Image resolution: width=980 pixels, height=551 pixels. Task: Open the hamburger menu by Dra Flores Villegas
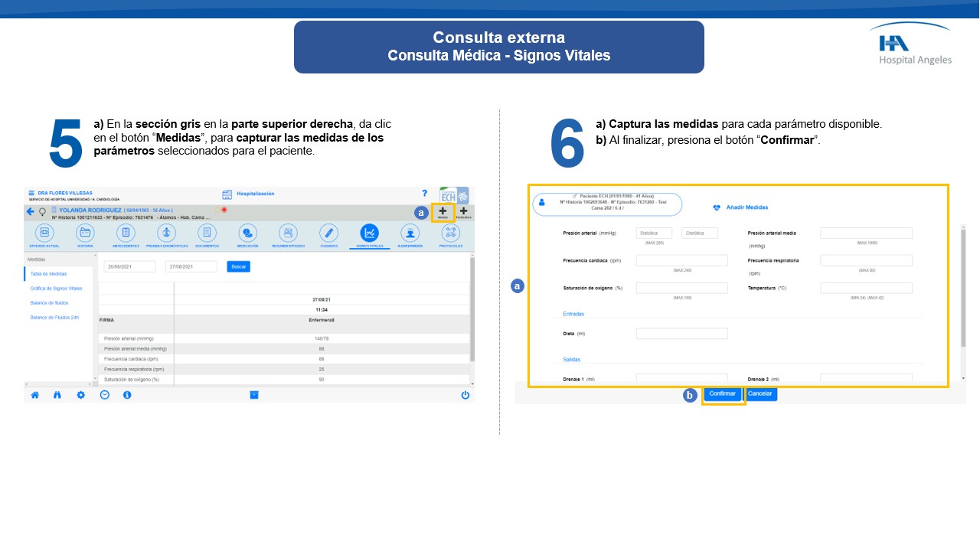click(x=31, y=194)
